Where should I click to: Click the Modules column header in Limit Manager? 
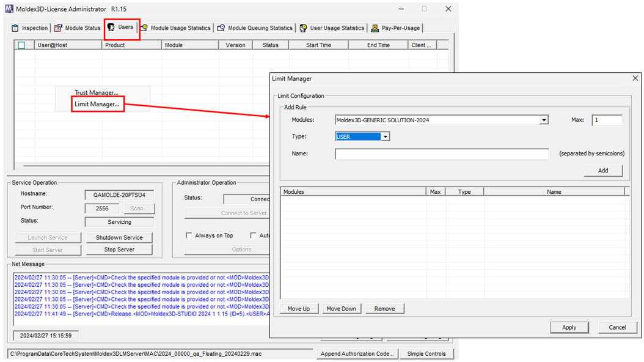point(353,192)
